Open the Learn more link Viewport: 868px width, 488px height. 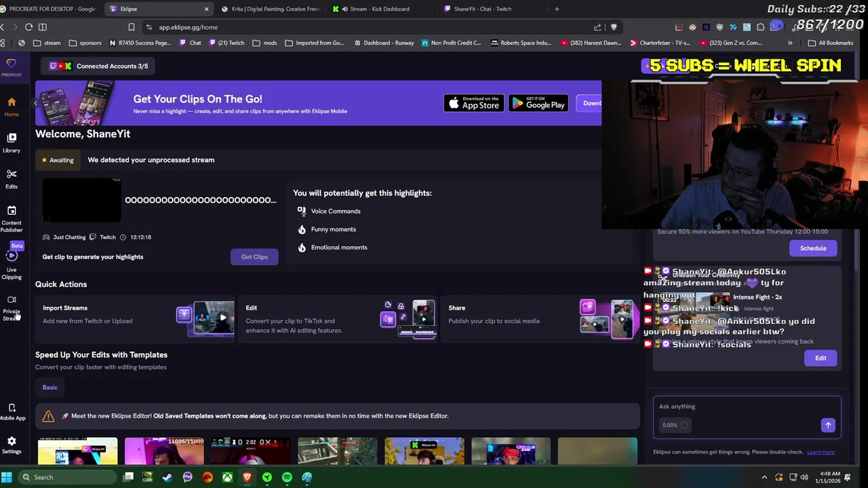[x=821, y=452]
